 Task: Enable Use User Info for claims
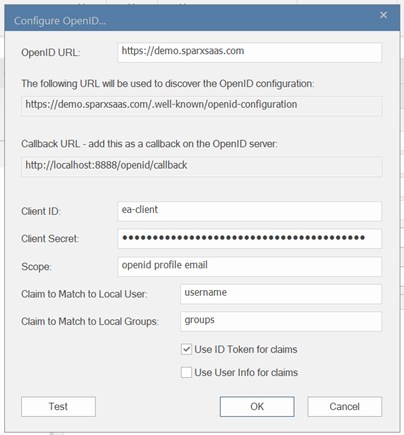pyautogui.click(x=186, y=372)
